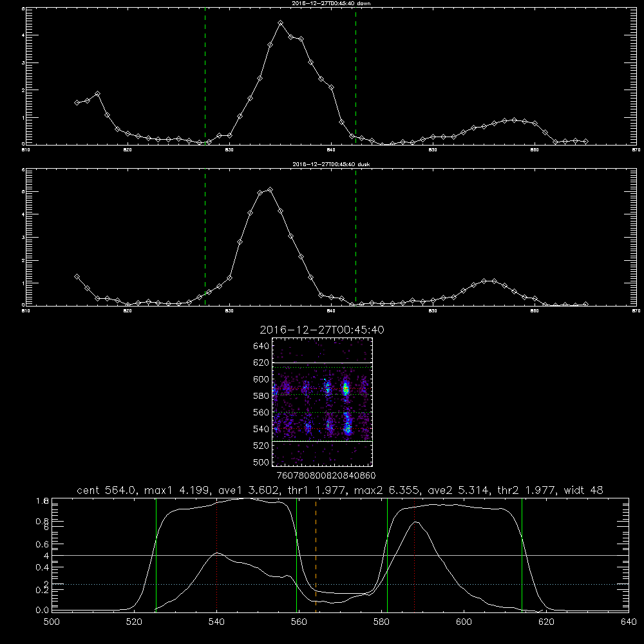The height and width of the screenshot is (644, 644).
Task: Click the '2016-12-27T00:45:40 dawn' plot title
Action: [x=331, y=3]
